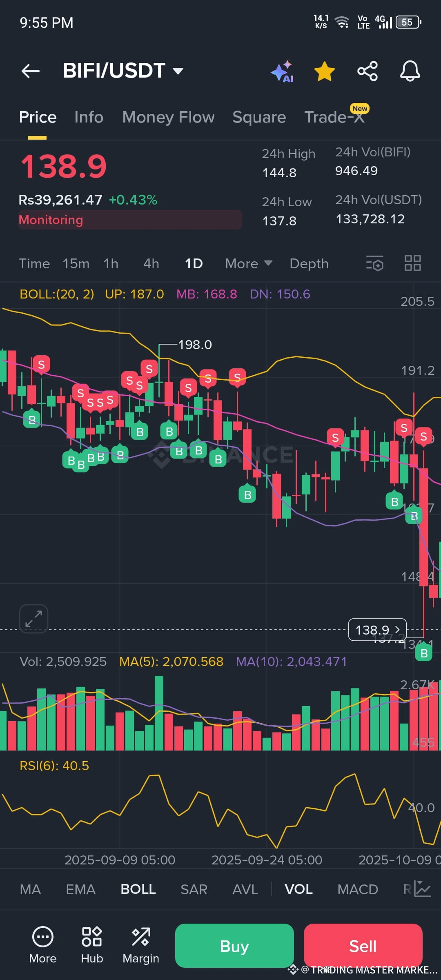Select the MA indicator

30,889
